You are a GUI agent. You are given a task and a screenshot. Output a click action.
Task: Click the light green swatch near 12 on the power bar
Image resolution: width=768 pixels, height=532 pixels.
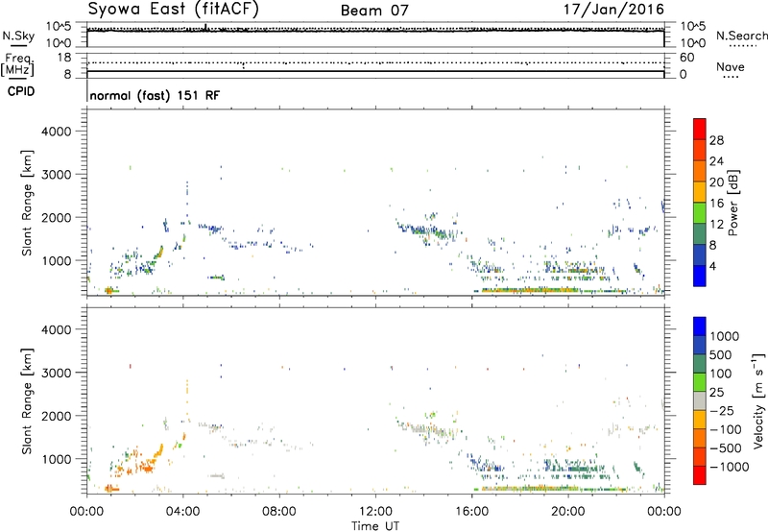coord(700,212)
